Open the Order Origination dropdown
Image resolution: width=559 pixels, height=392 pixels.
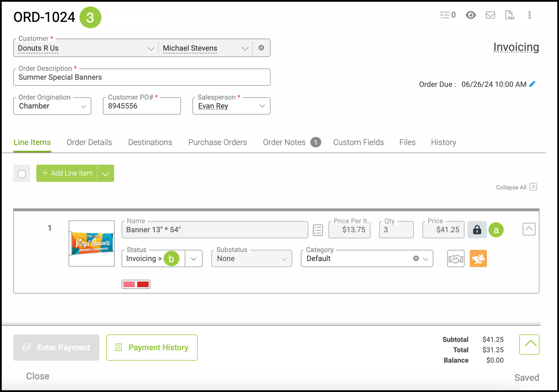point(52,106)
